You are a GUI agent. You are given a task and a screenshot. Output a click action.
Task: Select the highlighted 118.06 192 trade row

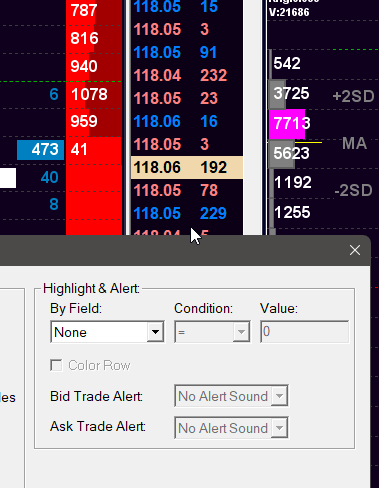[187, 167]
